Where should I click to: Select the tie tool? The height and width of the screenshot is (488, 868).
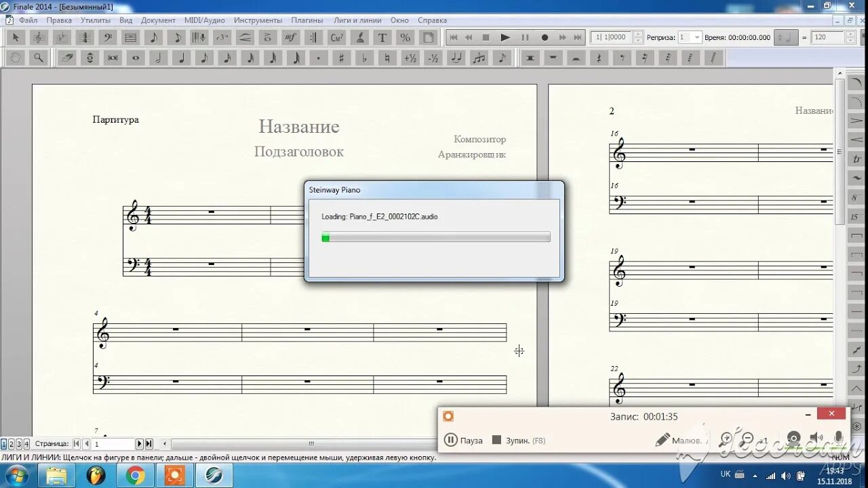[456, 58]
